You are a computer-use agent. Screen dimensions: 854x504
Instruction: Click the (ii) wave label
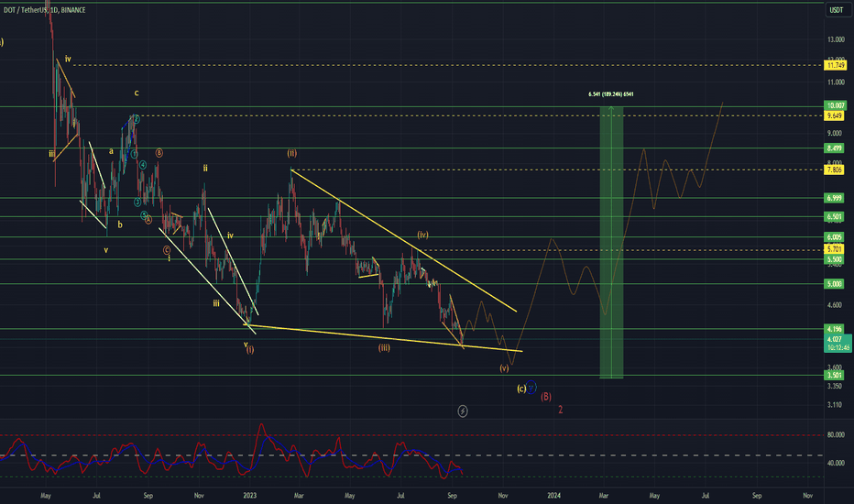(x=292, y=154)
